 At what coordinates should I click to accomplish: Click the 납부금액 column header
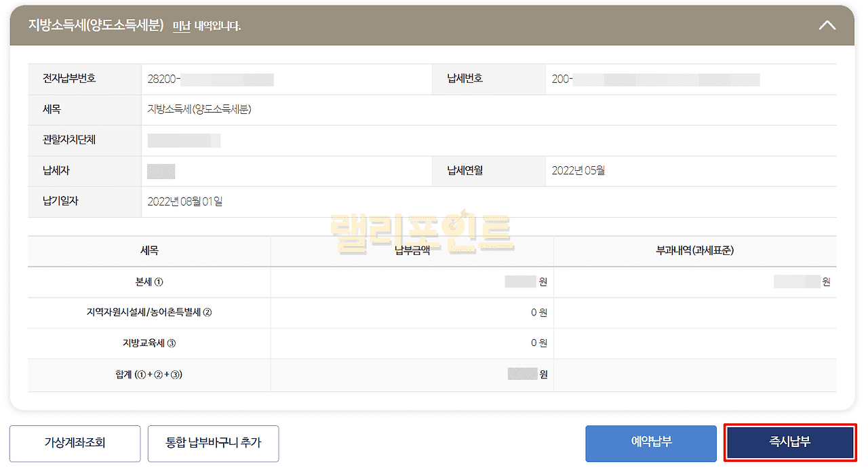[412, 251]
